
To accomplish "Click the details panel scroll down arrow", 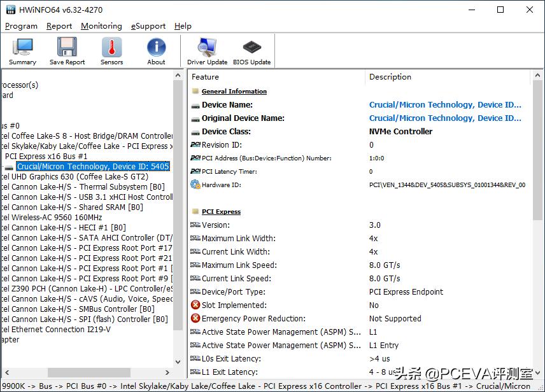I will click(538, 372).
